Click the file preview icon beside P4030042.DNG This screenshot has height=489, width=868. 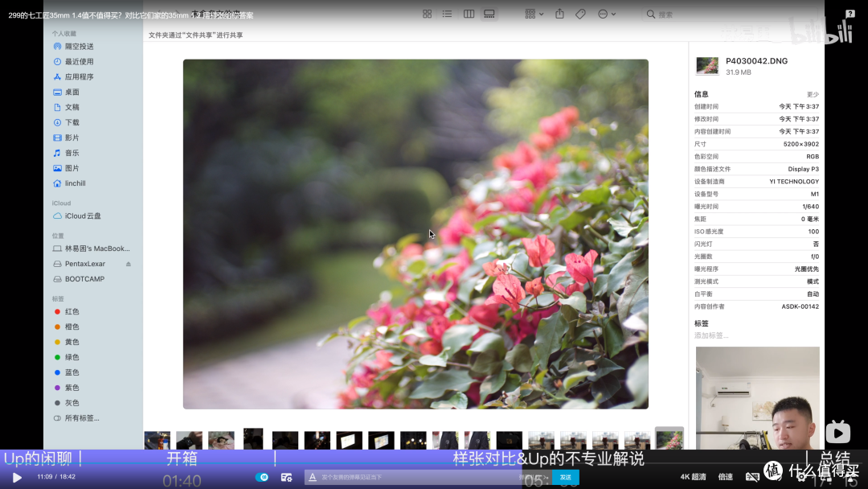707,66
